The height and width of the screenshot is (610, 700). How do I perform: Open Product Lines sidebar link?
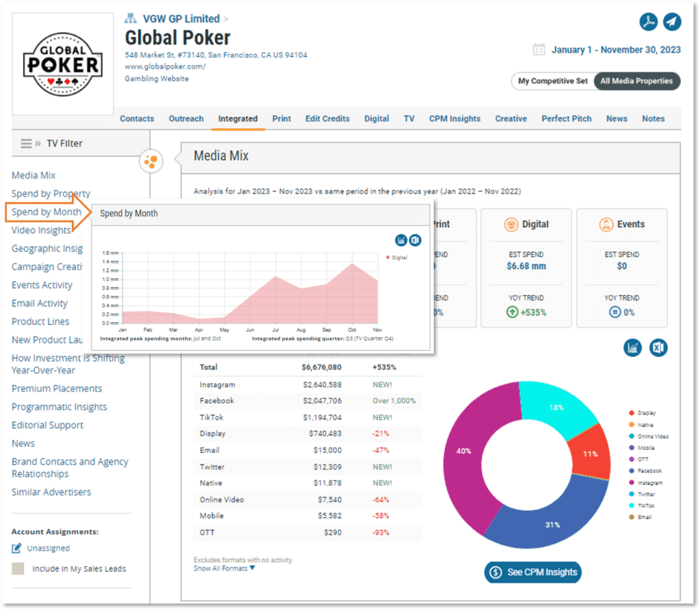tap(40, 321)
